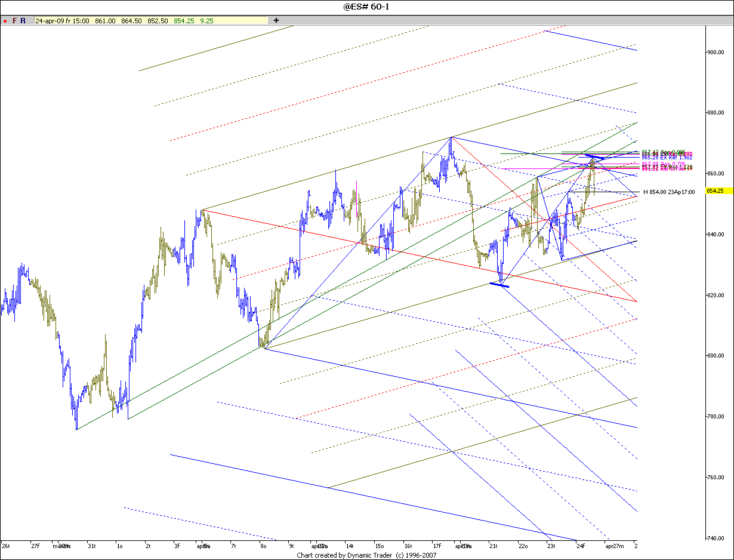Click the 840.00 level on the price axis
The height and width of the screenshot is (560, 734).
click(x=716, y=235)
